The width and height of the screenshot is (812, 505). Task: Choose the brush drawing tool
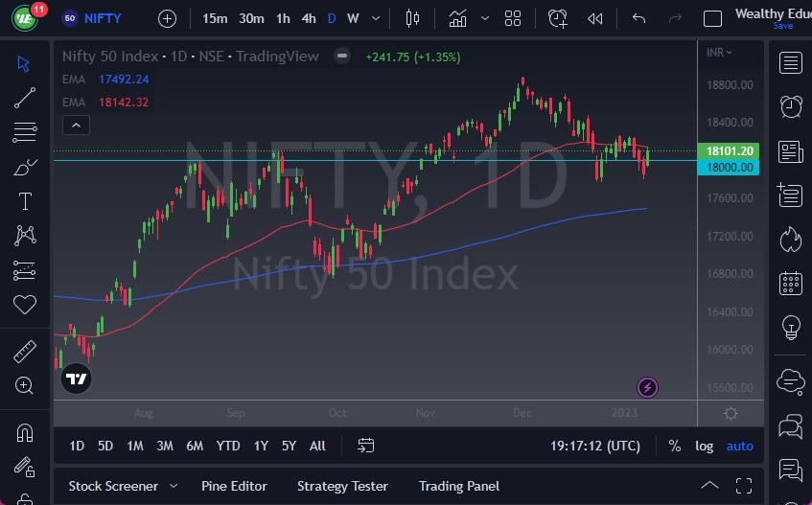[24, 167]
